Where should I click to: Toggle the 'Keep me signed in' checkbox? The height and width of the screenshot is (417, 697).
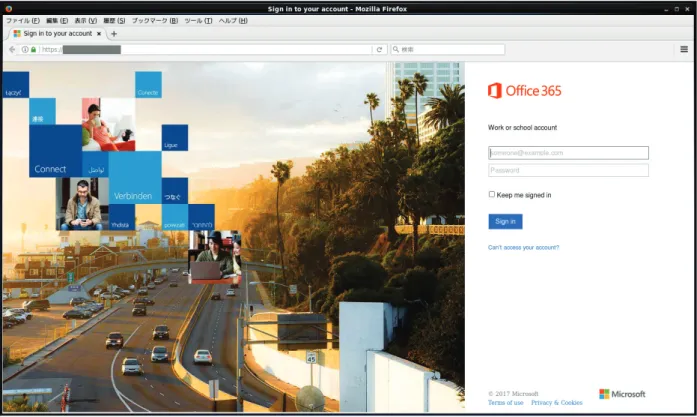point(492,194)
